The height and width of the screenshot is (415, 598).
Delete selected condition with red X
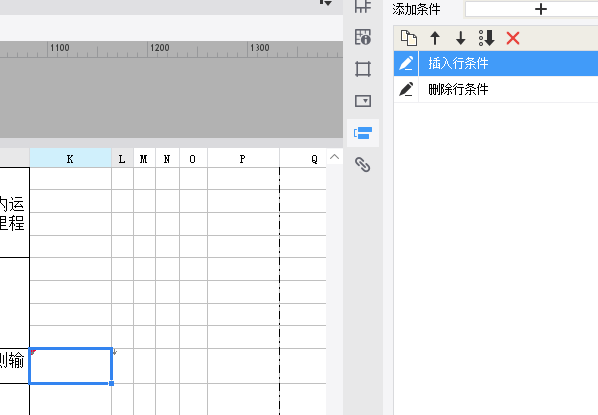(513, 38)
